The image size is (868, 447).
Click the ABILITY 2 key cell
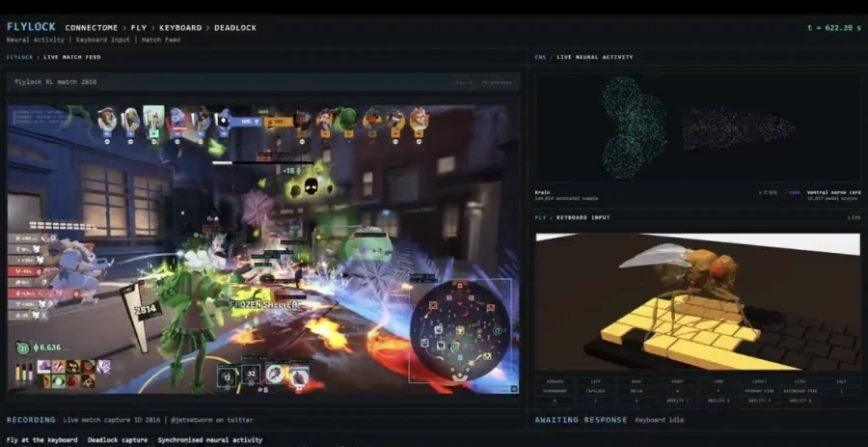[x=718, y=401]
